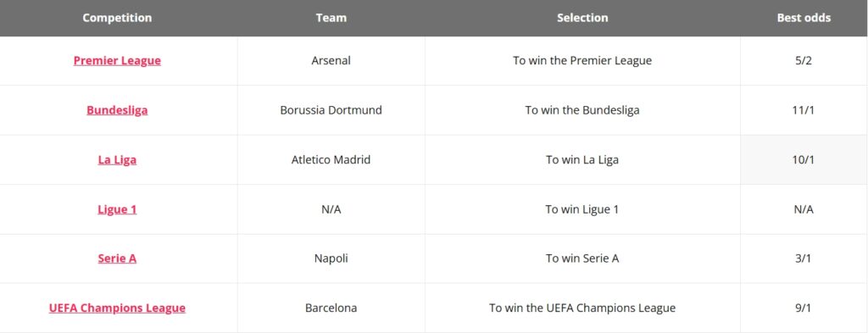This screenshot has width=868, height=333.
Task: Select the highlighted 10/1 odds cell
Action: tap(804, 160)
